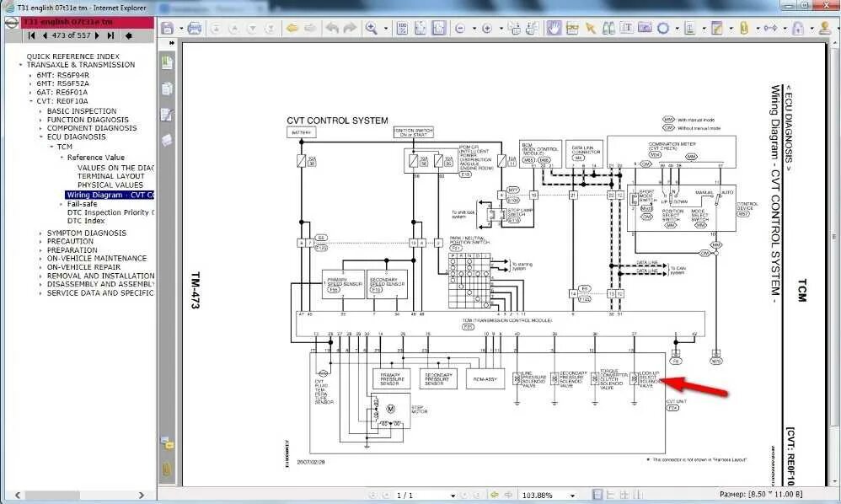Jump to the first manual page
The image size is (841, 504).
pyautogui.click(x=31, y=35)
